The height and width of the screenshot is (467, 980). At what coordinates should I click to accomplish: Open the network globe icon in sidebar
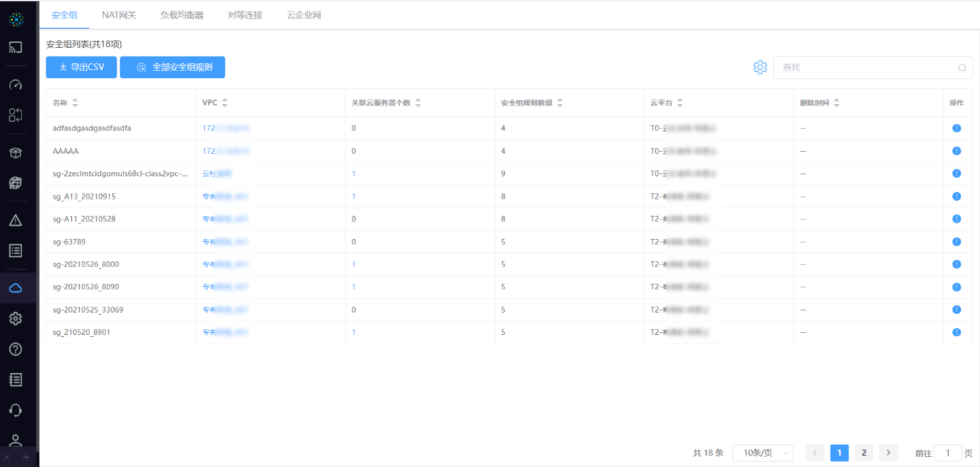click(15, 182)
